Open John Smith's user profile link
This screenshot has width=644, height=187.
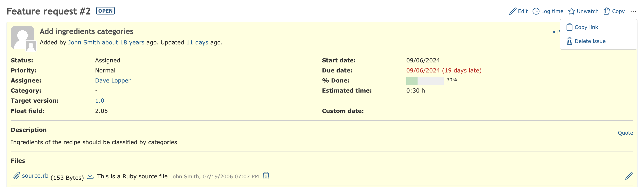(x=84, y=43)
